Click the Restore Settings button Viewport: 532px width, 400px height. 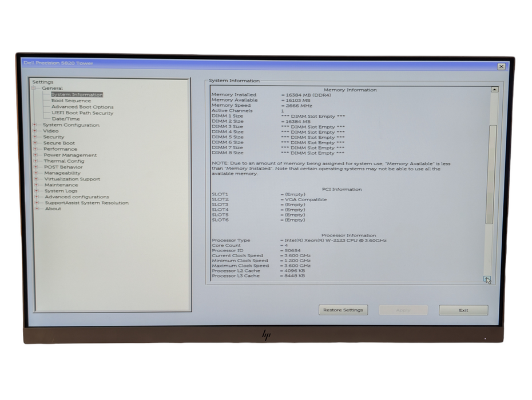click(343, 310)
